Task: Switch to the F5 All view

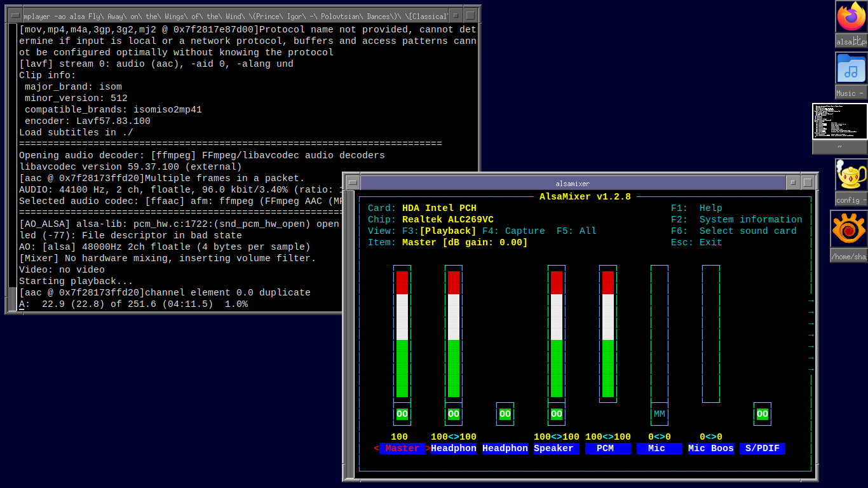Action: (x=576, y=231)
